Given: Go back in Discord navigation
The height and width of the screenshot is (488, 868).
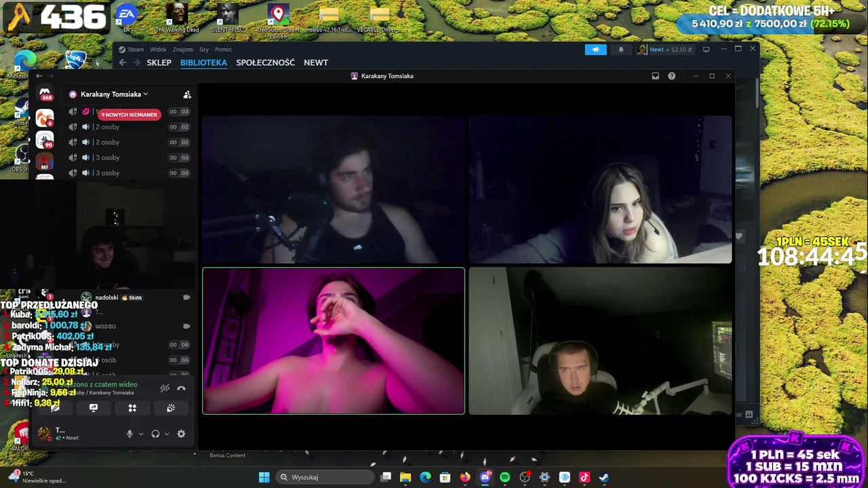Looking at the screenshot, I should (x=39, y=76).
